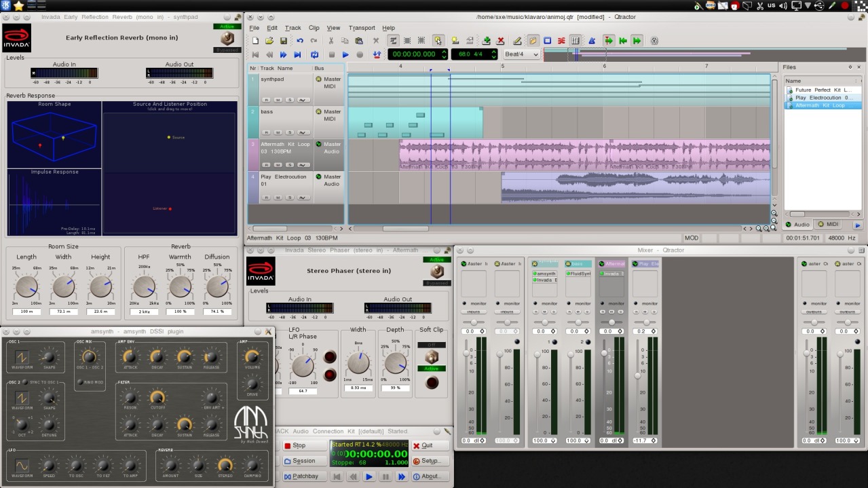Toggle the Loop button in the transport toolbar
868x488 pixels.
[314, 54]
